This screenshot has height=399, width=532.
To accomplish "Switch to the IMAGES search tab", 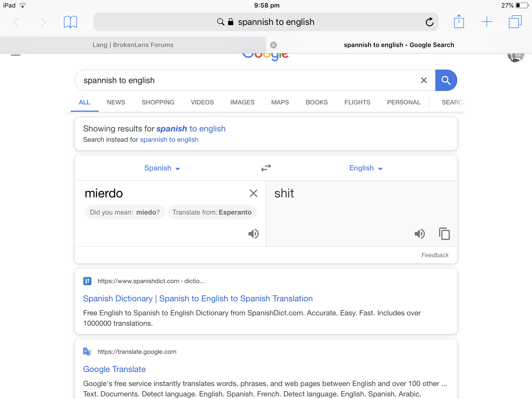I will [242, 102].
